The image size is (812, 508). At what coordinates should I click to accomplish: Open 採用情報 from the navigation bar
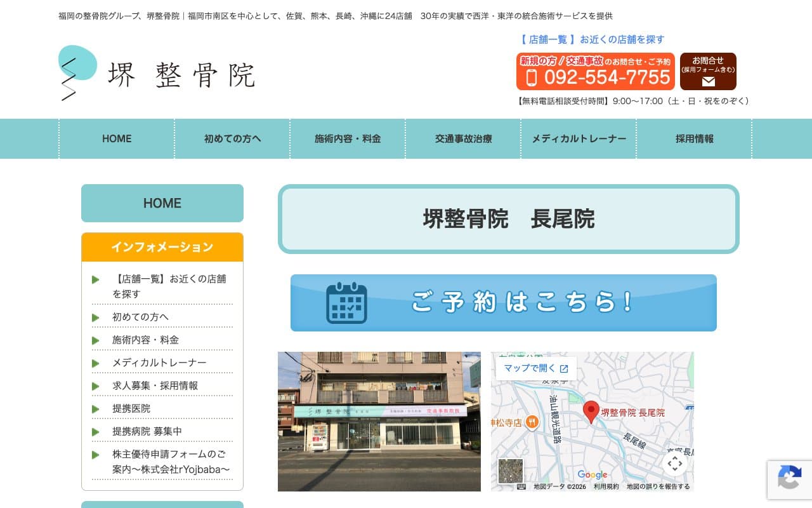coord(694,138)
